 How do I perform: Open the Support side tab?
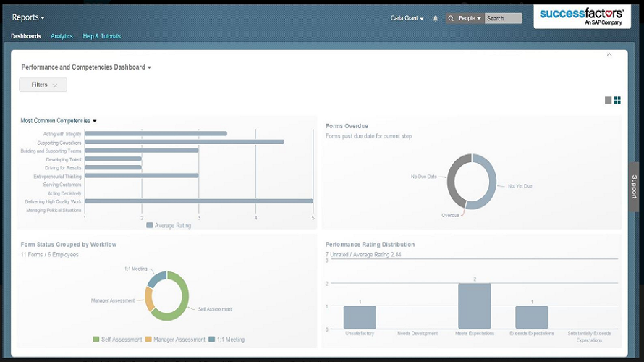pyautogui.click(x=635, y=186)
